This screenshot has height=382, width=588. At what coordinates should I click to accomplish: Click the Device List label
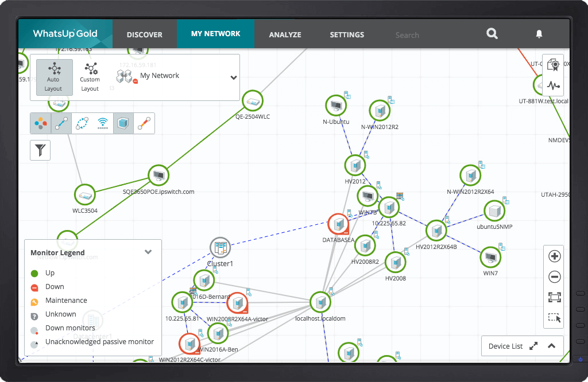pos(505,346)
